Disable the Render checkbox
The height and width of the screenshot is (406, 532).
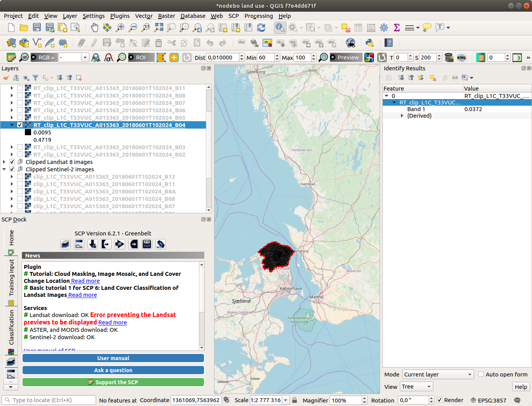coord(440,400)
